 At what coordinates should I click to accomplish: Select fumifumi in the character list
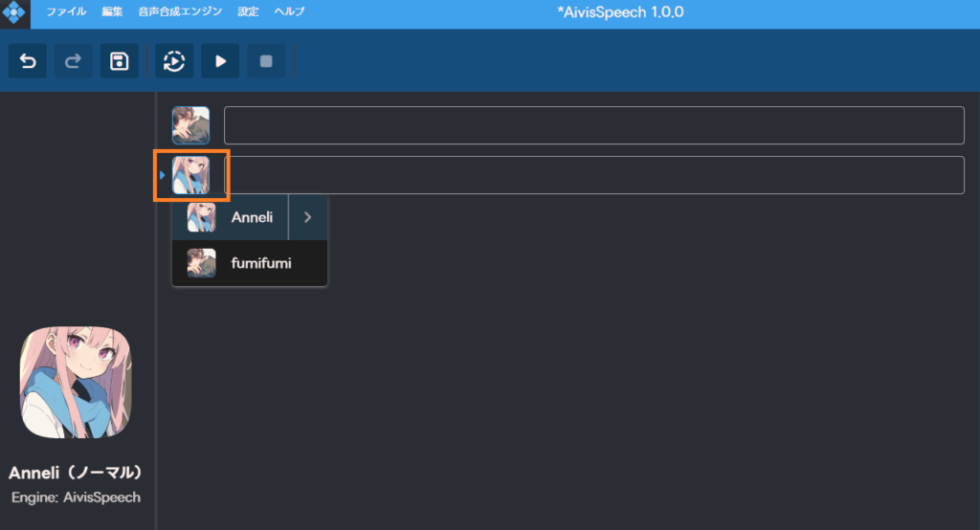point(250,263)
